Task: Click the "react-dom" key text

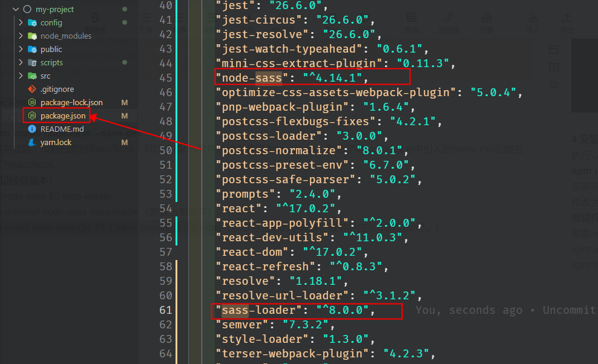Action: point(252,252)
